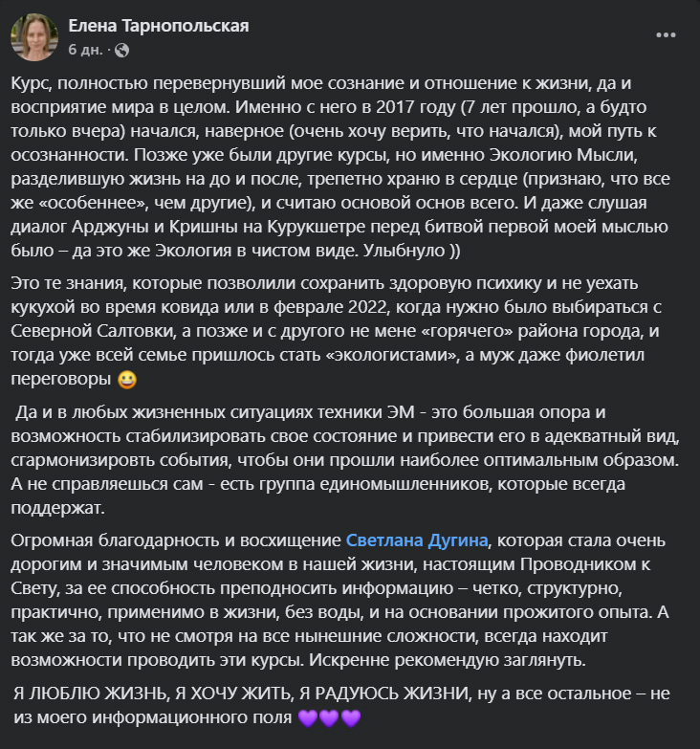The height and width of the screenshot is (749, 700).
Task: Click the phrase "Искренне рекомендую заглянуть"
Action: coord(446,660)
